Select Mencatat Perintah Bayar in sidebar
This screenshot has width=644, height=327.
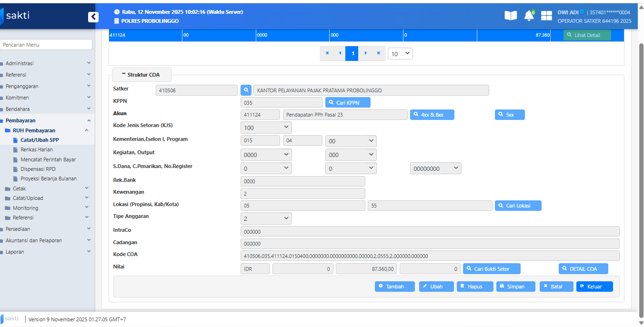click(48, 159)
